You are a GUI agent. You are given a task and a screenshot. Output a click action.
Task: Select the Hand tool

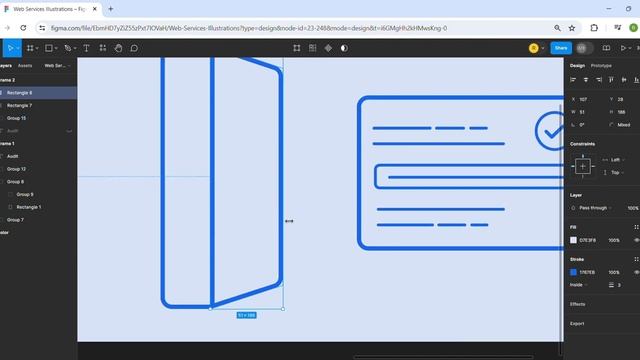click(x=118, y=48)
